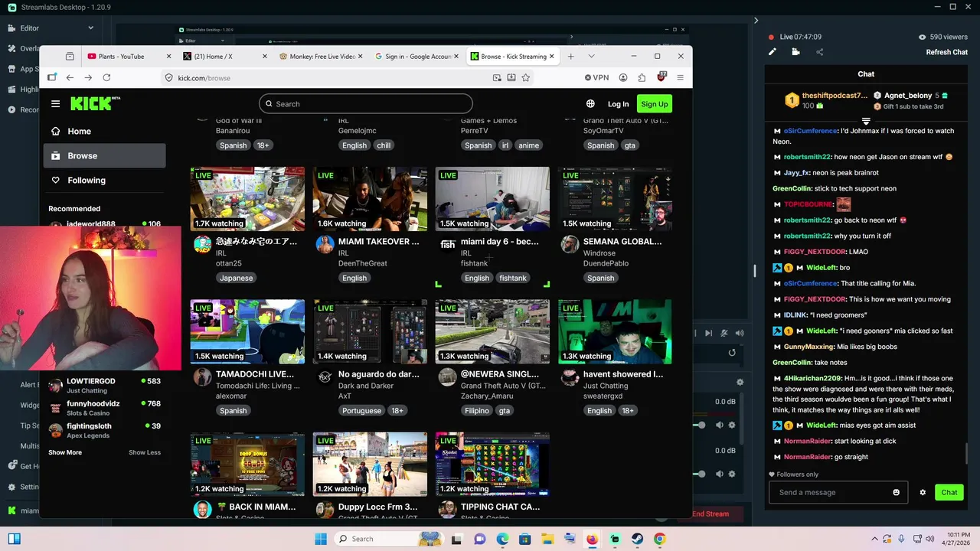This screenshot has width=980, height=551.
Task: Open the browser extensions puzzle icon
Action: coord(642,77)
